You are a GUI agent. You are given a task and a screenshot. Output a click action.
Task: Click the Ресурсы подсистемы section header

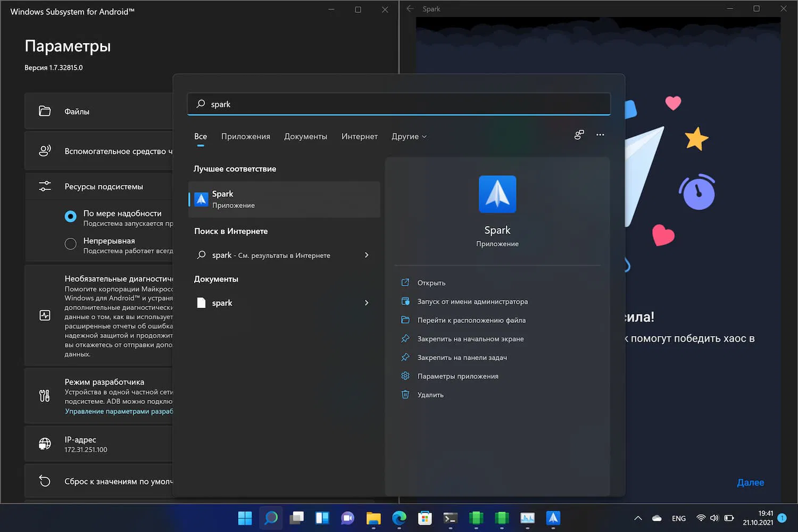104,186
